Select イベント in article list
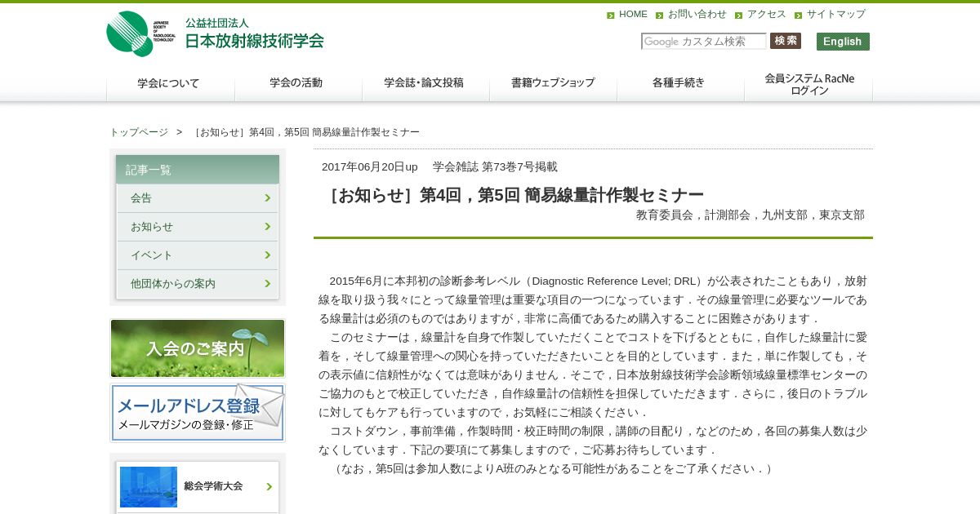 point(198,255)
